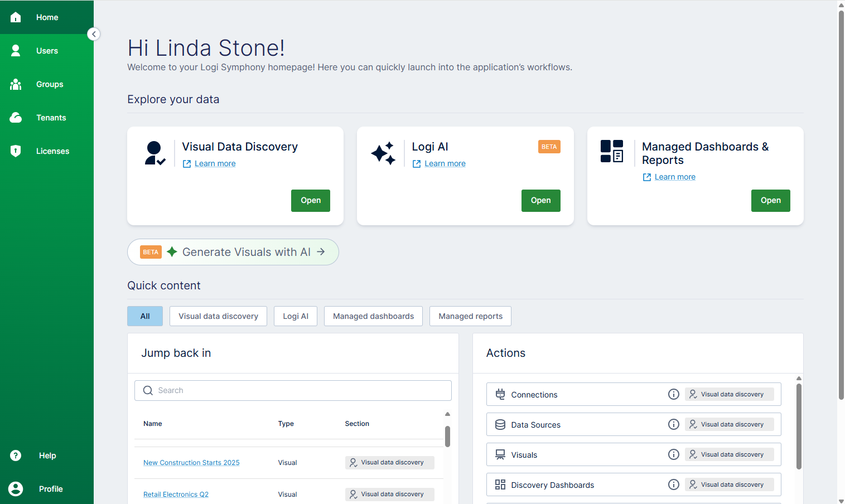Launch Generate Visuals with AI
Image resolution: width=845 pixels, height=504 pixels.
click(233, 252)
